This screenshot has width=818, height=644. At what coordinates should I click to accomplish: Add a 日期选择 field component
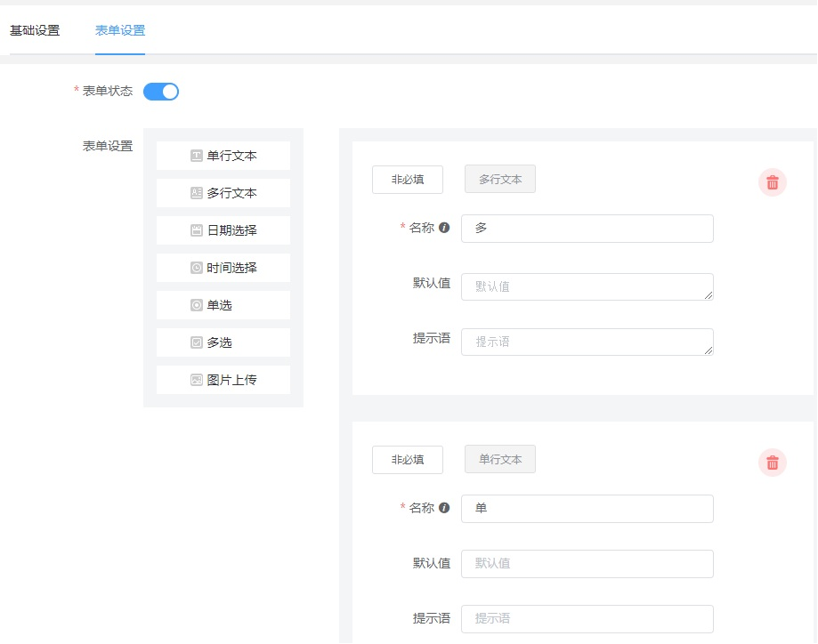(x=223, y=230)
